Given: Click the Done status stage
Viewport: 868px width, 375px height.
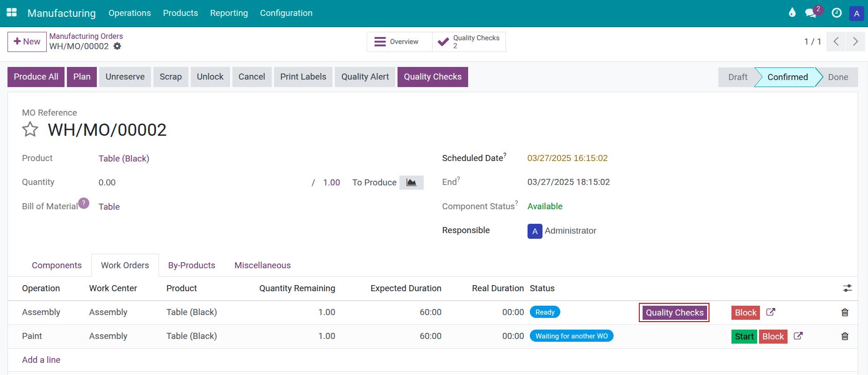Looking at the screenshot, I should tap(838, 77).
